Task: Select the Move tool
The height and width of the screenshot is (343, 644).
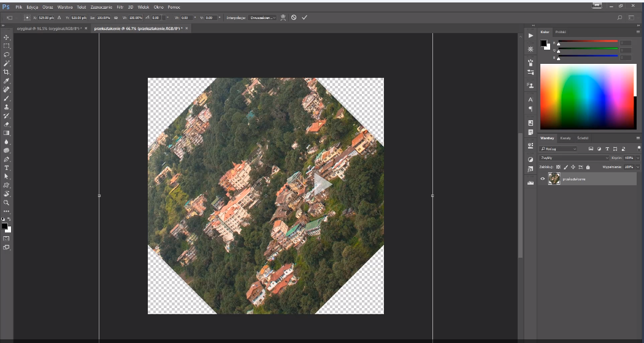Action: (7, 37)
